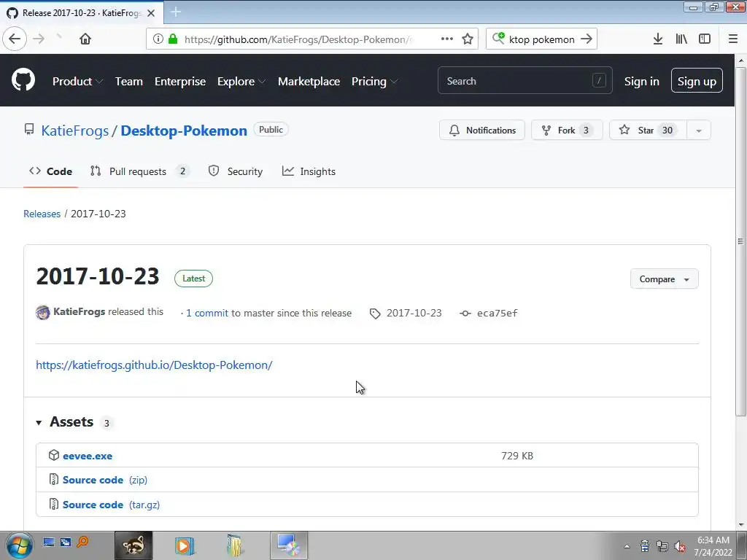747x560 pixels.
Task: Click the commit icon beside eca75ef
Action: pos(465,313)
